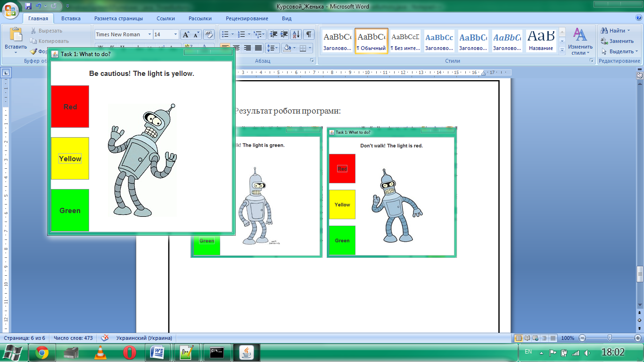Open Google Chrome from the taskbar
This screenshot has width=644, height=362.
point(42,353)
